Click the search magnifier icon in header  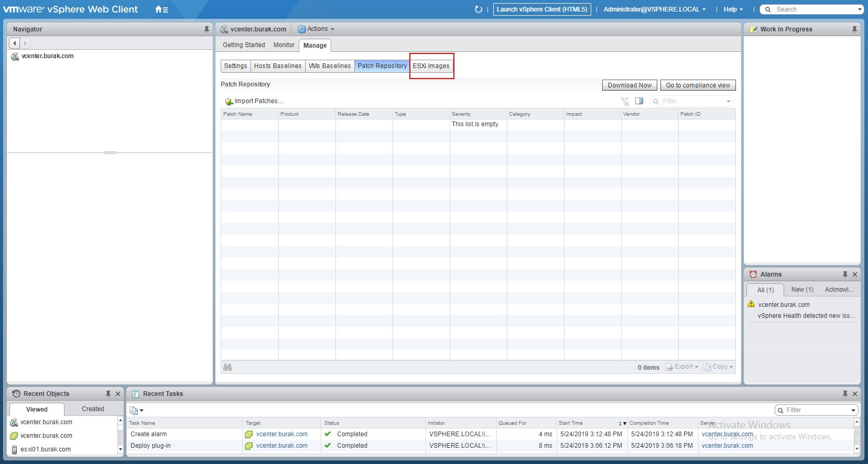click(x=768, y=9)
